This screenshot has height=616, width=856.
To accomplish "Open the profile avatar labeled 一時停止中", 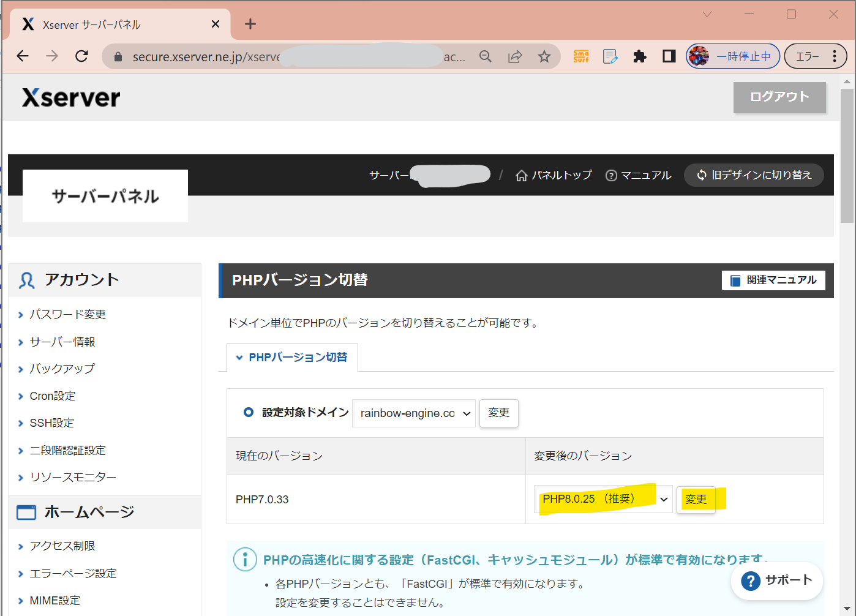I will (733, 56).
